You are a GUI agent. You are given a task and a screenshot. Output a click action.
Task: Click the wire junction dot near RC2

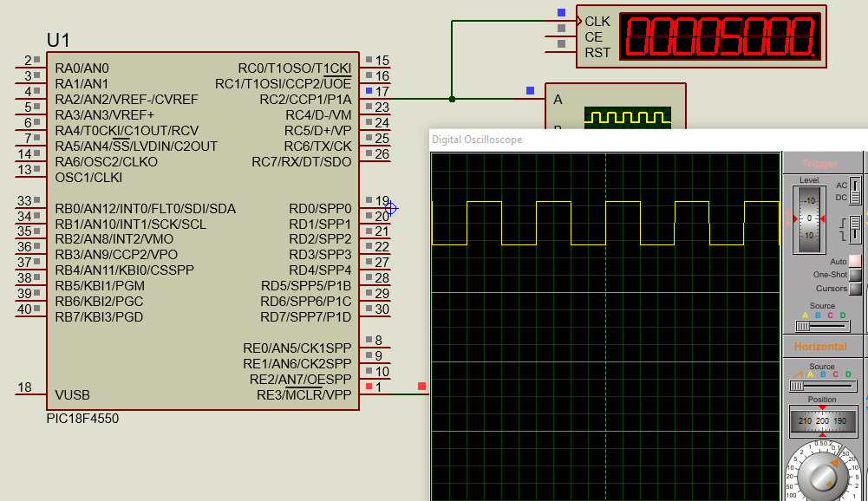pyautogui.click(x=452, y=99)
